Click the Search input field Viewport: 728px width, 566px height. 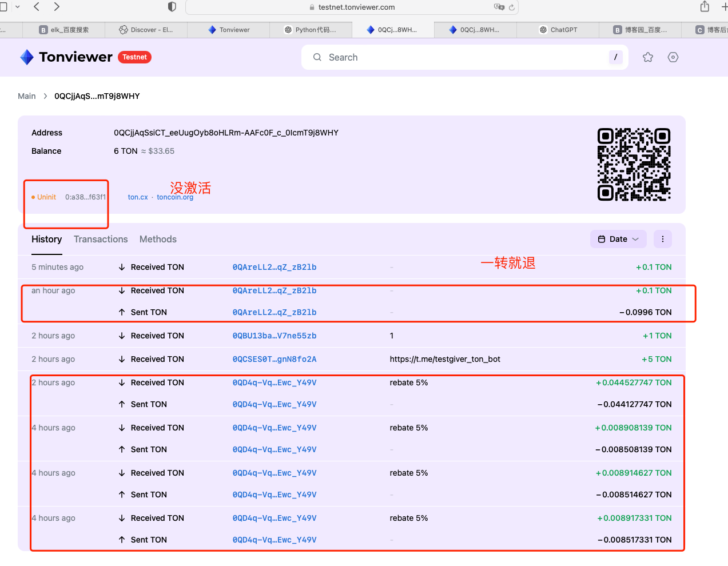[464, 57]
